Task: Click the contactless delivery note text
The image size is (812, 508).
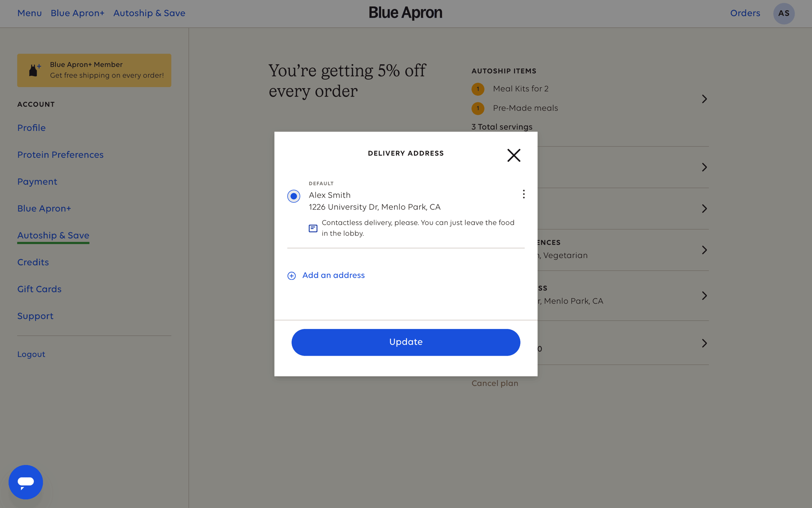Action: click(418, 228)
